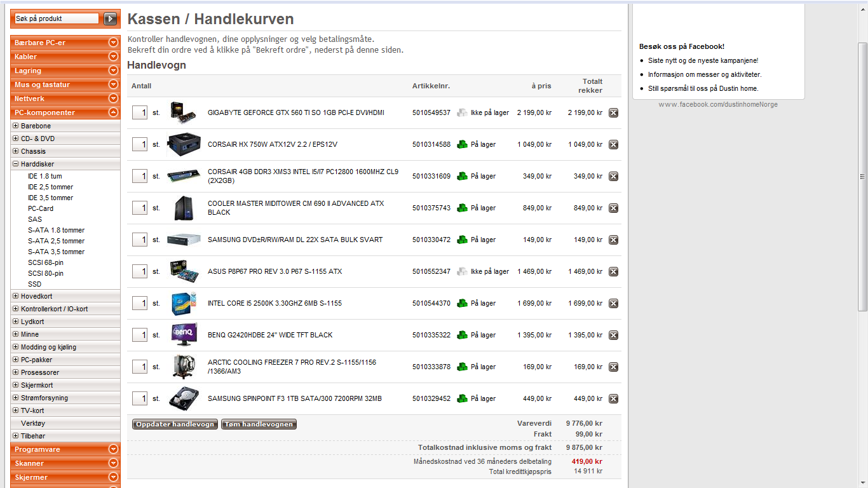Open Samsung DVD drive thumbnail
The image size is (868, 488).
pos(184,240)
